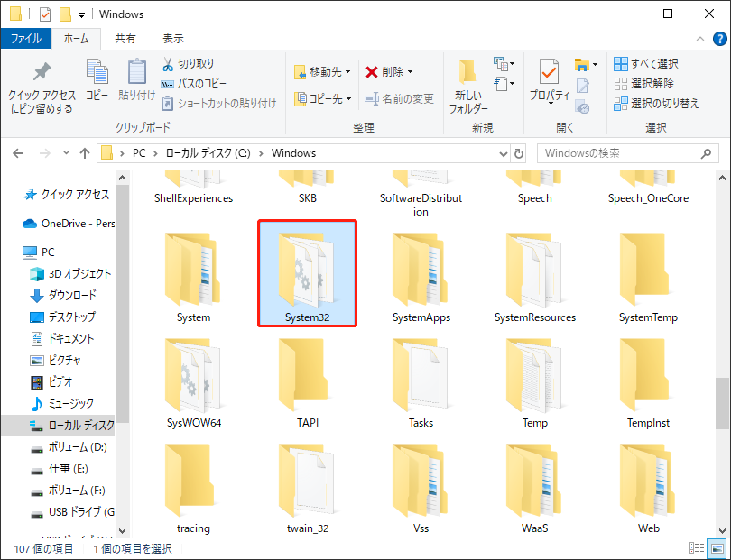The image size is (731, 560).
Task: Open the ファイル menu tab
Action: coord(25,39)
